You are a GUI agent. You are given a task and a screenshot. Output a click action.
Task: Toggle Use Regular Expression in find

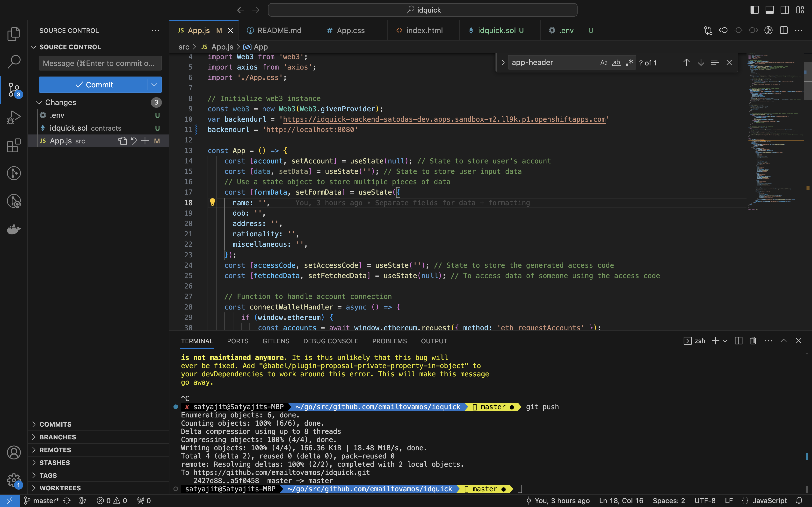tap(629, 63)
